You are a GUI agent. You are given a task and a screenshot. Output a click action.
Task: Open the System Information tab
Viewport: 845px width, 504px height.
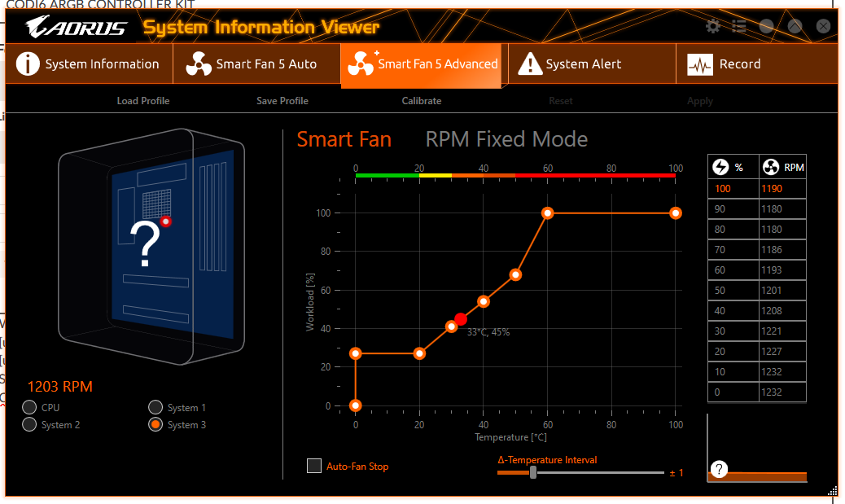[89, 64]
